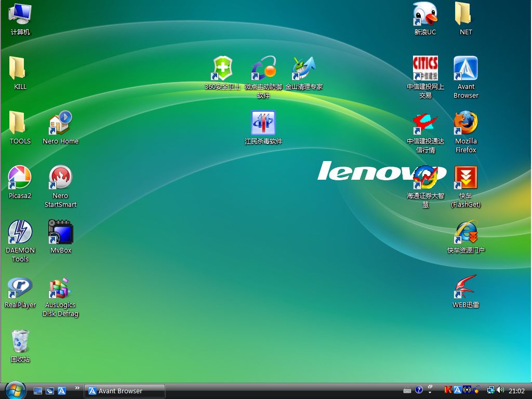
Task: Click the red K tray icon
Action: [448, 390]
